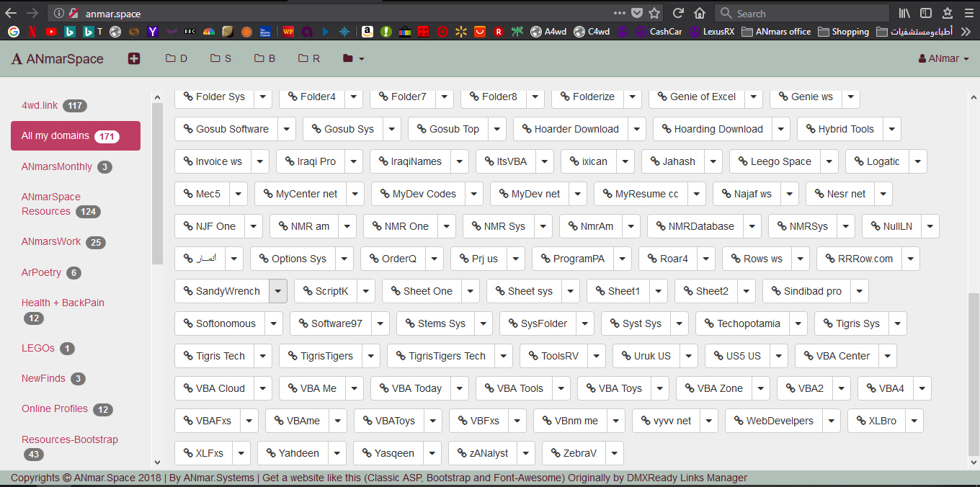Expand the dark folder dropdown in navbar
Image resolution: width=980 pixels, height=487 pixels.
(353, 58)
